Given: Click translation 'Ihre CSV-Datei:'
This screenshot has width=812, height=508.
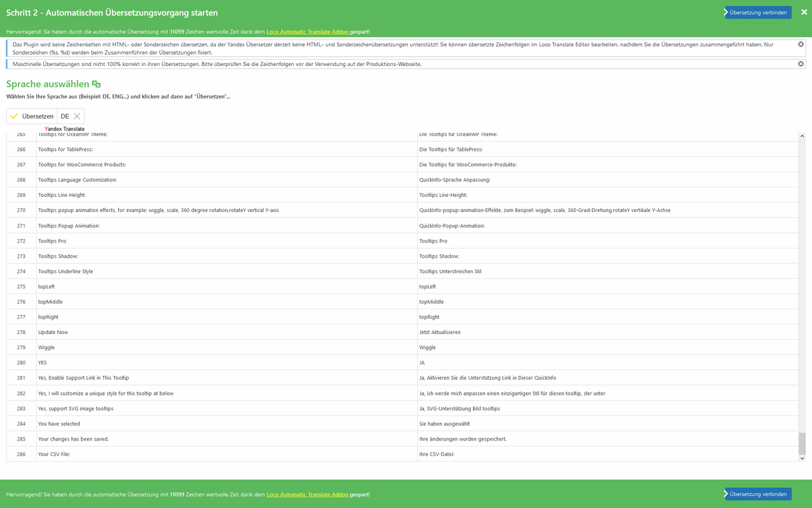Looking at the screenshot, I should tap(437, 454).
